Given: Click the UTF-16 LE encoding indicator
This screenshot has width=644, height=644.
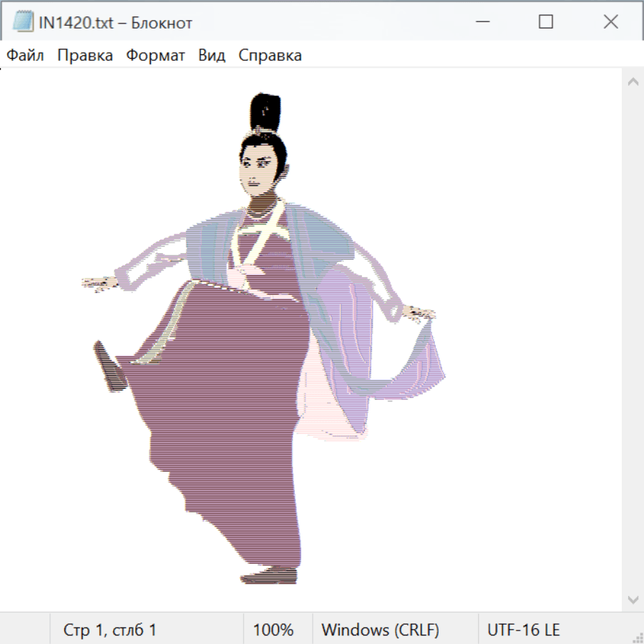Looking at the screenshot, I should pyautogui.click(x=523, y=630).
